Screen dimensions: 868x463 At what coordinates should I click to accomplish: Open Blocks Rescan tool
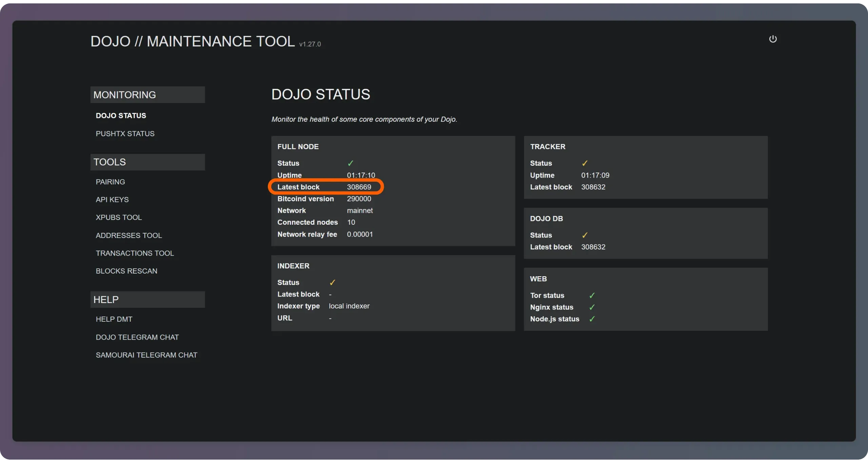[126, 271]
